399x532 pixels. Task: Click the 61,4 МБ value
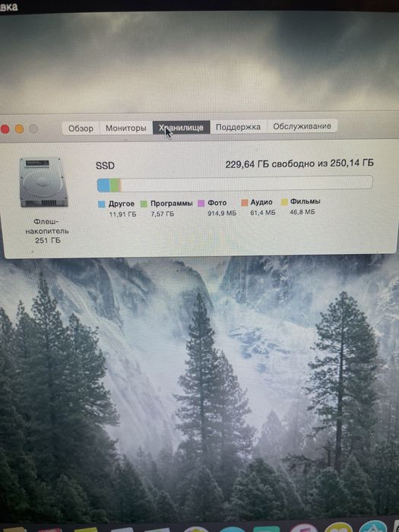[x=263, y=212]
